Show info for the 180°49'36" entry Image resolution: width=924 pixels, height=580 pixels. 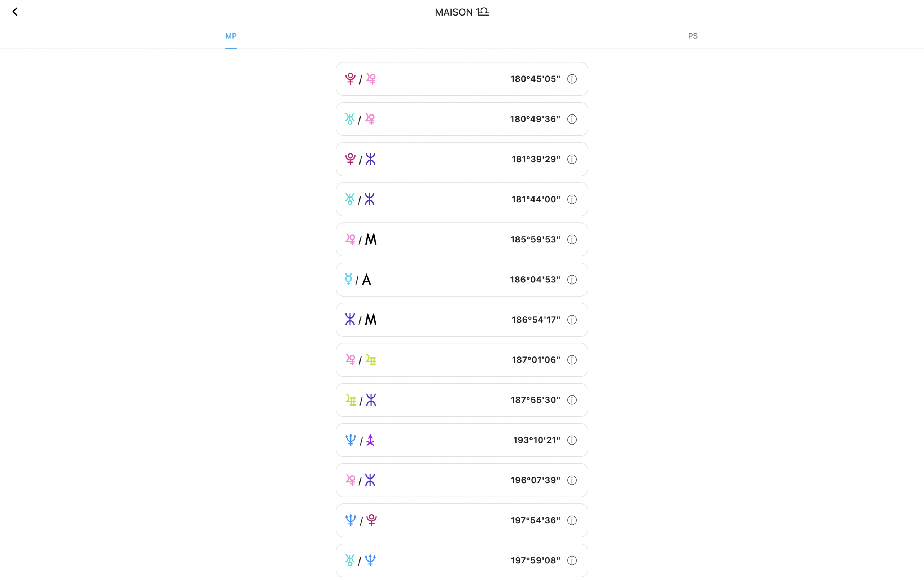click(x=572, y=119)
